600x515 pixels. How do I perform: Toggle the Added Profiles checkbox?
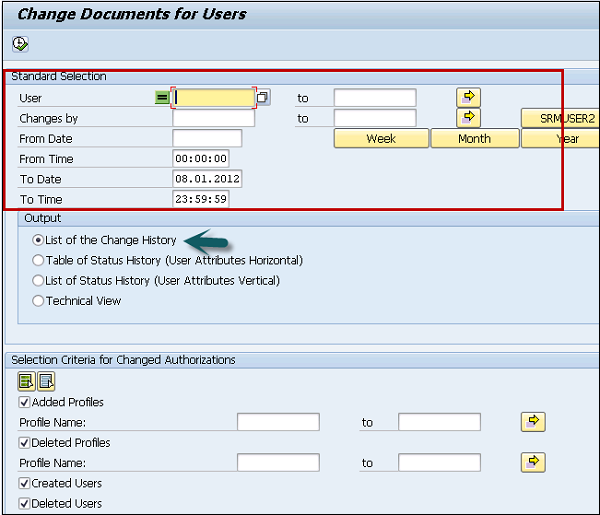[x=24, y=402]
